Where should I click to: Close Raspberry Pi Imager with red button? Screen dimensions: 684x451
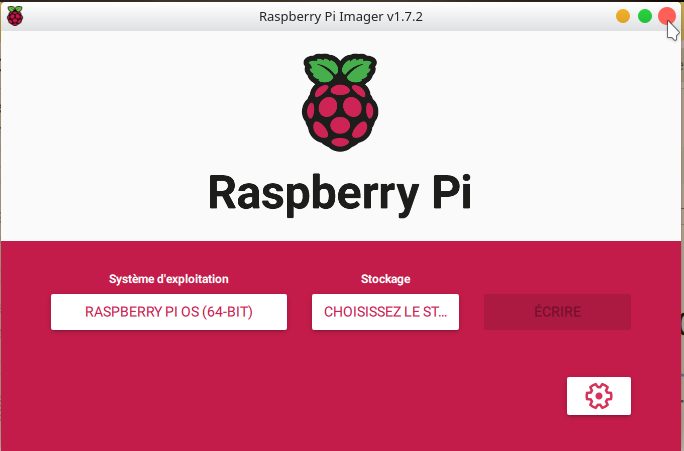(667, 16)
